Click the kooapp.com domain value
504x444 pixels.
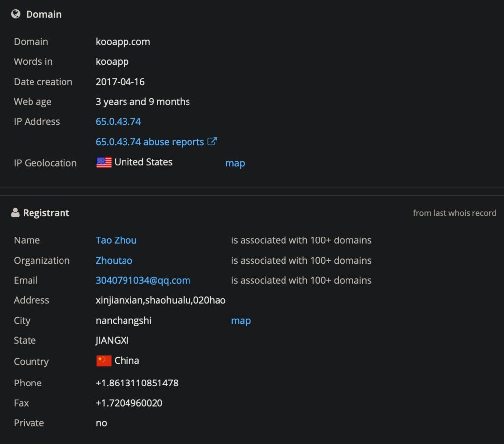click(x=123, y=42)
